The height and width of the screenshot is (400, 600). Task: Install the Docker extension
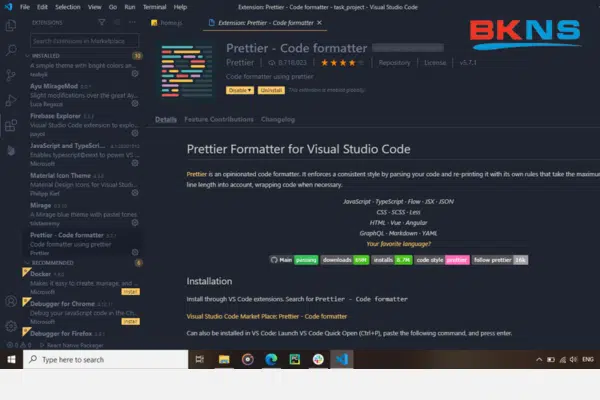130,292
